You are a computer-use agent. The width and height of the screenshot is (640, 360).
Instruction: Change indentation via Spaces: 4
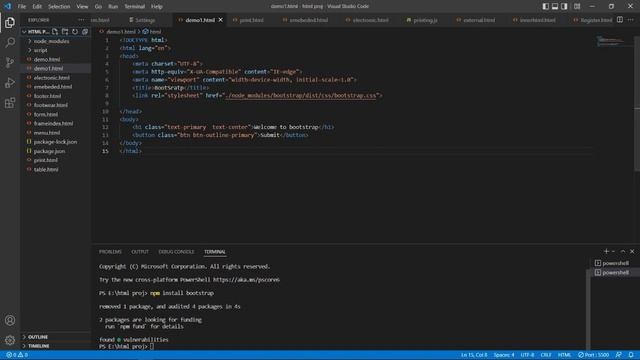click(504, 355)
